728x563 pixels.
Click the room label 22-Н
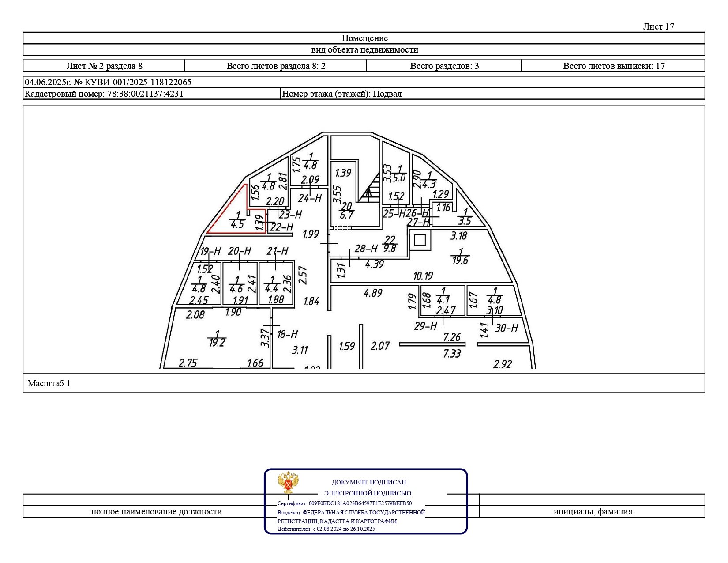[282, 227]
